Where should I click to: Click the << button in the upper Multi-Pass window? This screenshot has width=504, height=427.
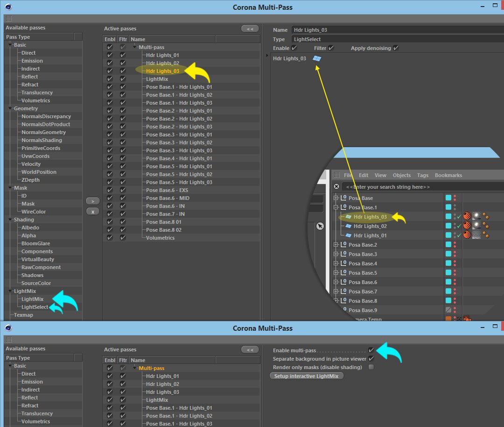click(250, 28)
